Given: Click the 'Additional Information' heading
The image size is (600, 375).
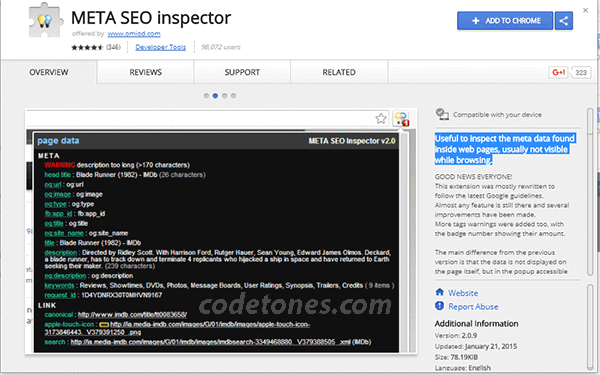Looking at the screenshot, I should [476, 324].
